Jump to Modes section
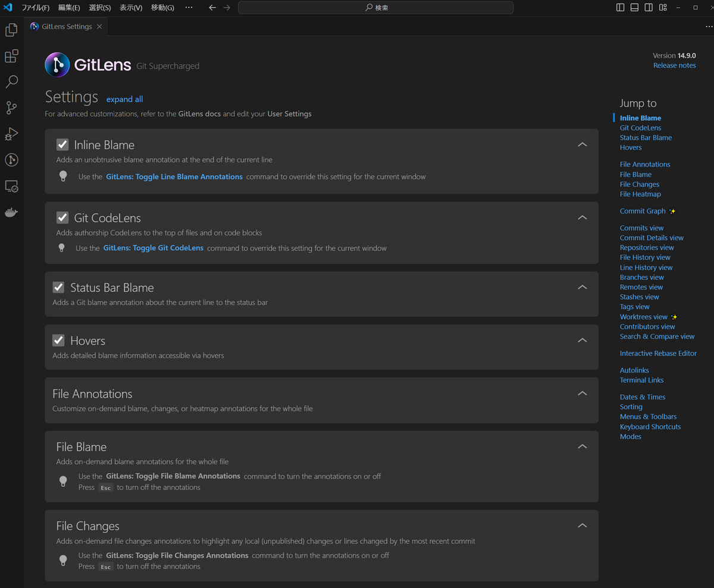Screen dimensions: 714x588 631,436
